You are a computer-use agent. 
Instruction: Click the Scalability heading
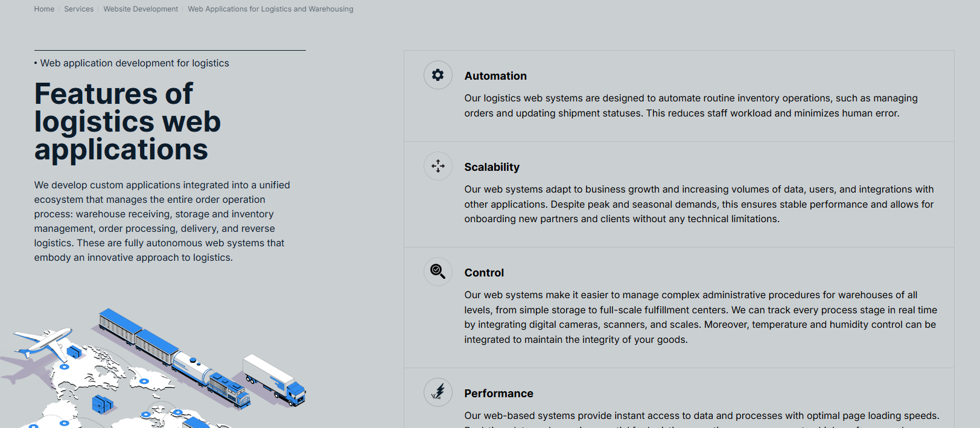(492, 167)
